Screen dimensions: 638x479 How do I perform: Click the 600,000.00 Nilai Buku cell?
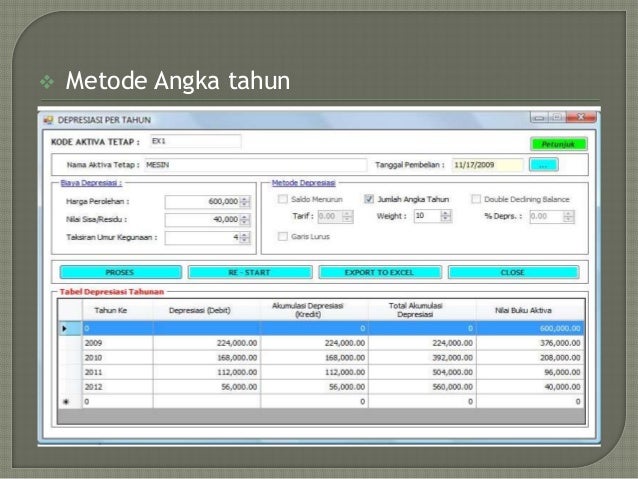coord(530,328)
